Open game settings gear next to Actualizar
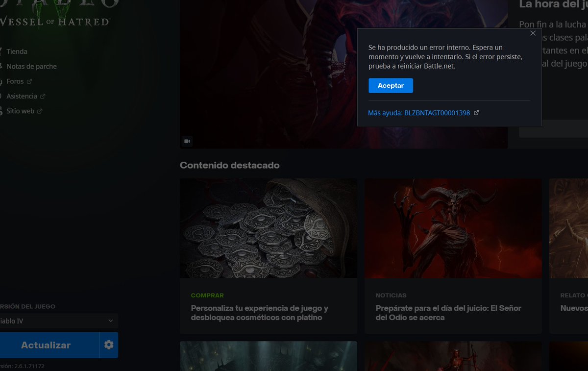The width and height of the screenshot is (588, 371). pos(109,345)
